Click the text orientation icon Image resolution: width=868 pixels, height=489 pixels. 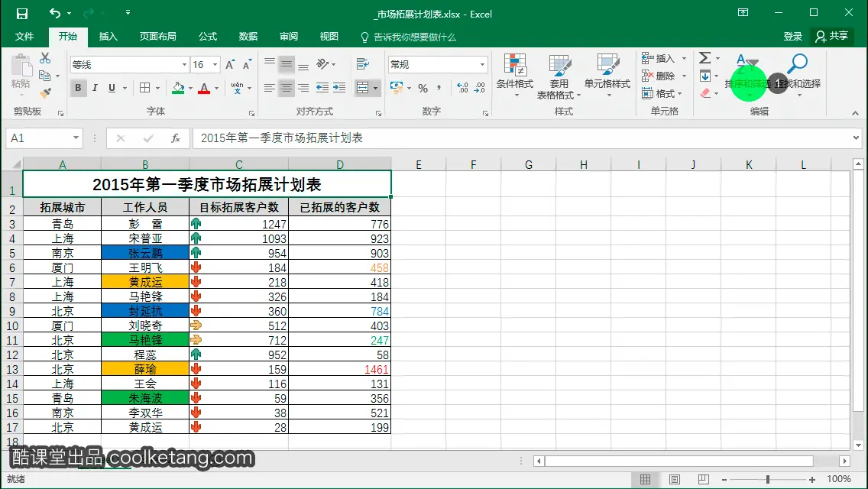(322, 64)
